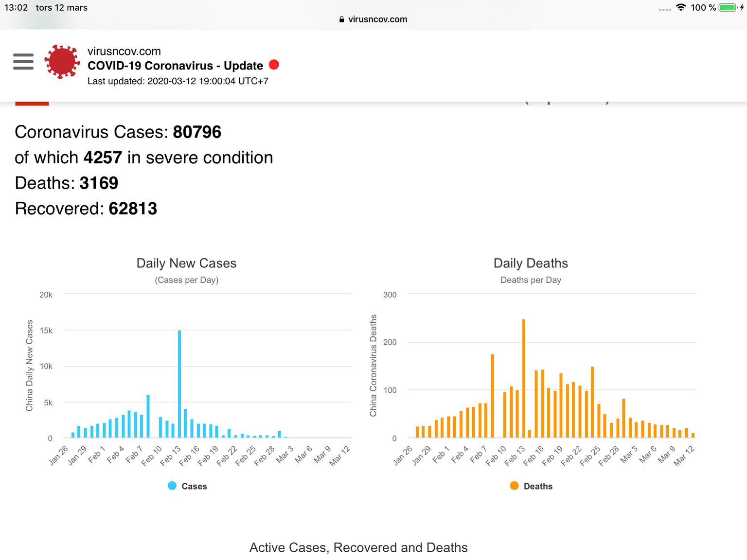Image resolution: width=747 pixels, height=560 pixels.
Task: Tap the Wi-Fi status icon
Action: (x=681, y=7)
